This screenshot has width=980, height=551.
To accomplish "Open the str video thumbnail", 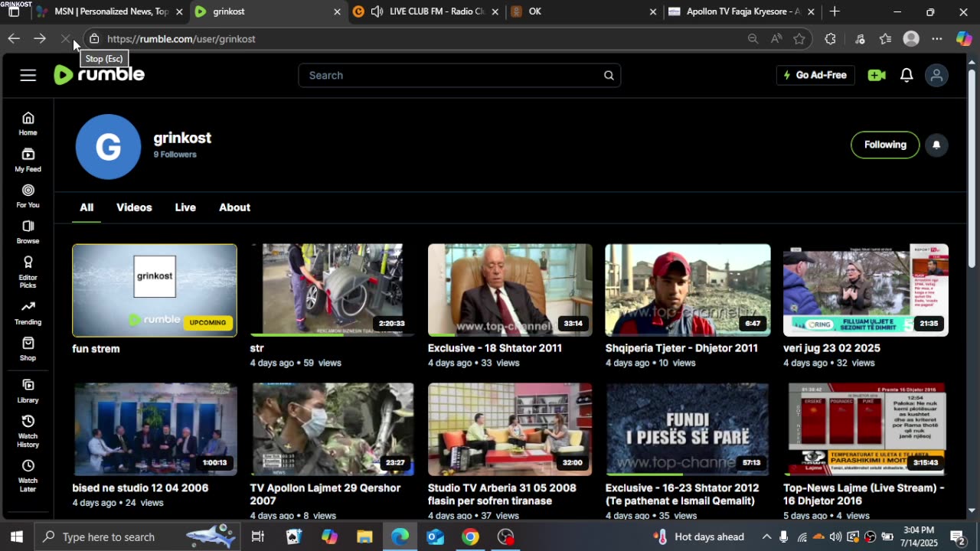I will pos(332,290).
